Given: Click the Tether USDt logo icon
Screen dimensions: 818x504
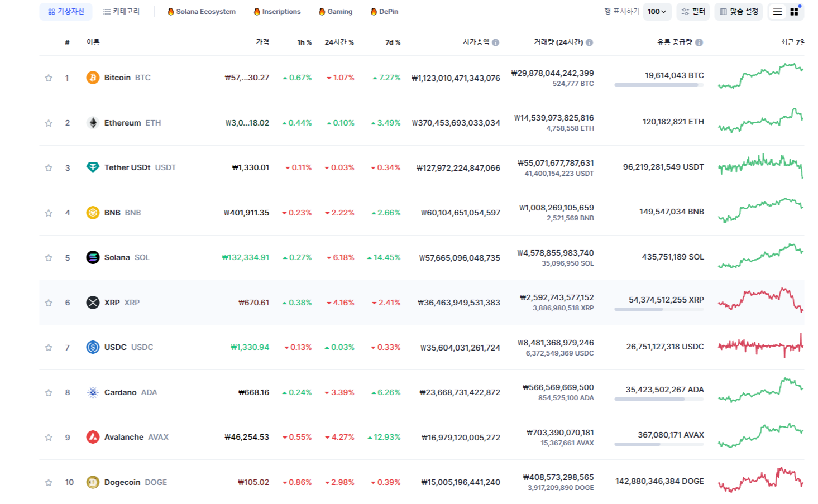Looking at the screenshot, I should (93, 167).
